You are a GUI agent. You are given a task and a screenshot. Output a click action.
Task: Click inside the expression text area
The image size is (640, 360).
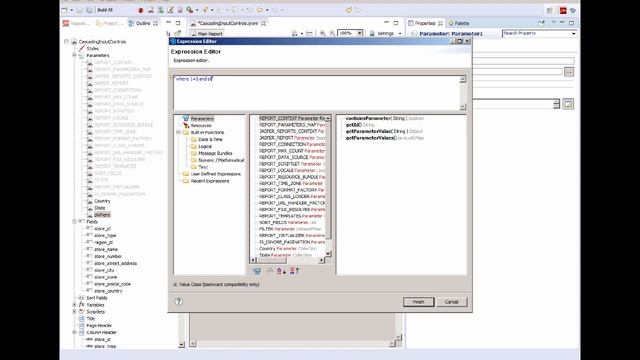coord(316,93)
